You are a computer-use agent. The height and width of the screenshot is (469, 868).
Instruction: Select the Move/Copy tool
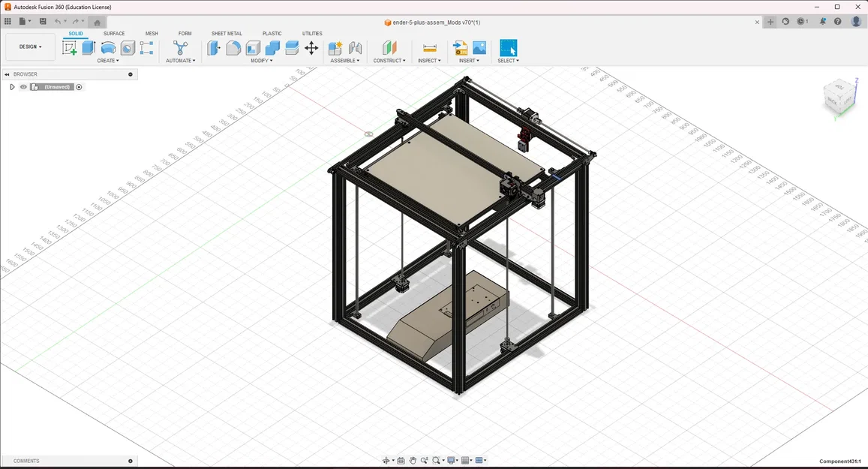311,48
